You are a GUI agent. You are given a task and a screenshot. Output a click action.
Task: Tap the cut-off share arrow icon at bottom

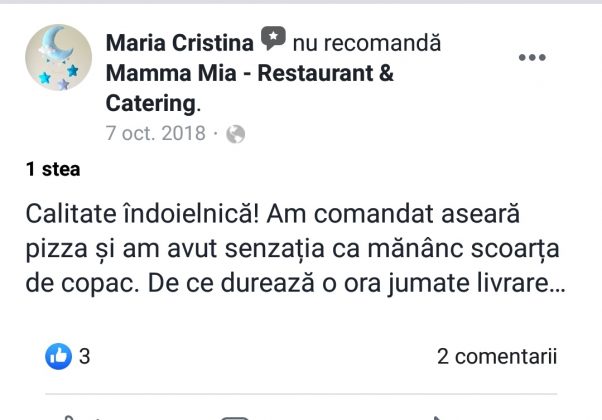[438, 418]
